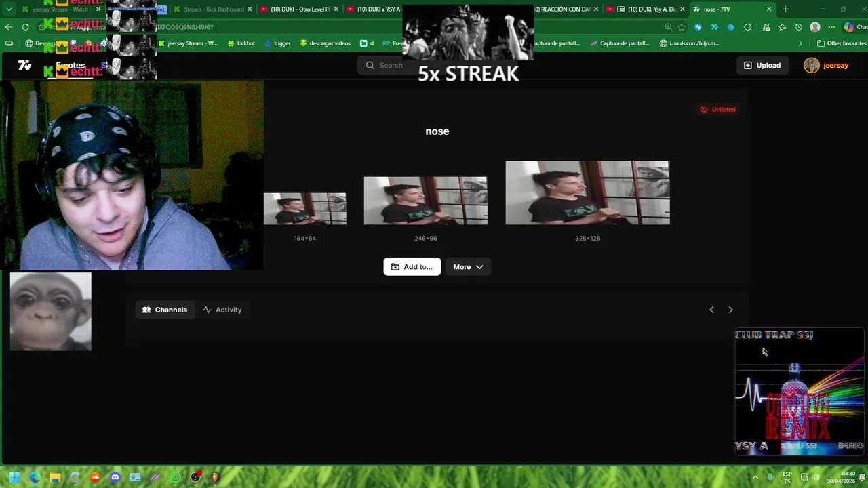Viewport: 868px width, 488px height.
Task: Open the browser profile avatar
Action: coord(815,27)
